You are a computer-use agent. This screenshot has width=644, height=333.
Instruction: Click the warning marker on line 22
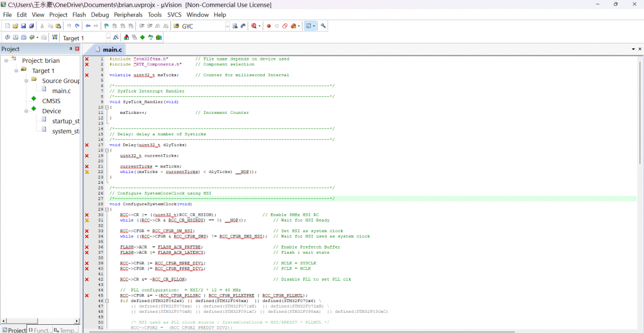point(87,172)
